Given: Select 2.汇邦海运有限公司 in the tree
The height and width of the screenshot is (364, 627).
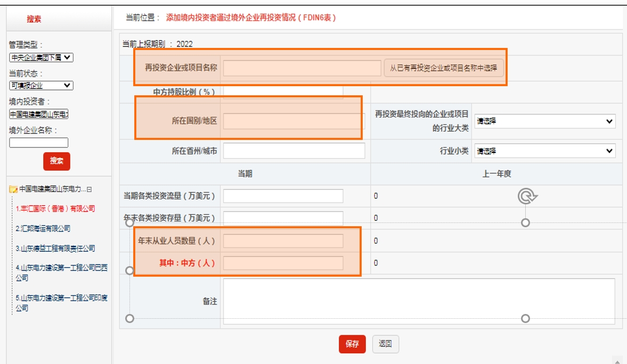Looking at the screenshot, I should [x=43, y=228].
